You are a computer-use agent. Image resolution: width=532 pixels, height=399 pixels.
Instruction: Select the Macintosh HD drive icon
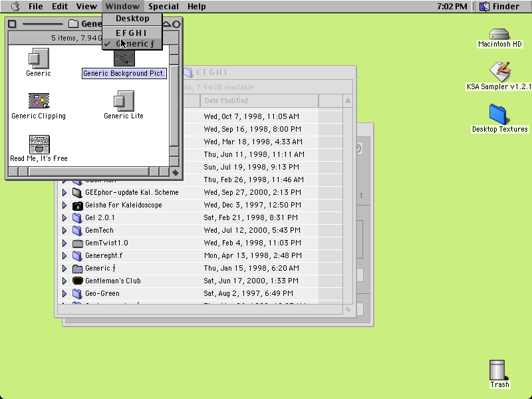click(x=499, y=34)
